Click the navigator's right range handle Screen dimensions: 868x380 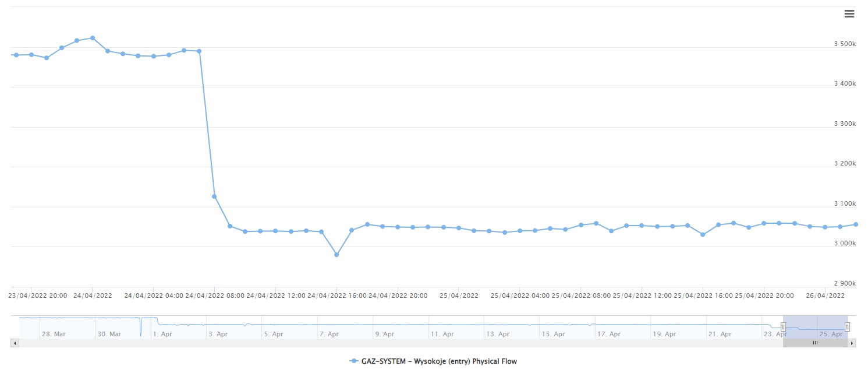click(848, 327)
